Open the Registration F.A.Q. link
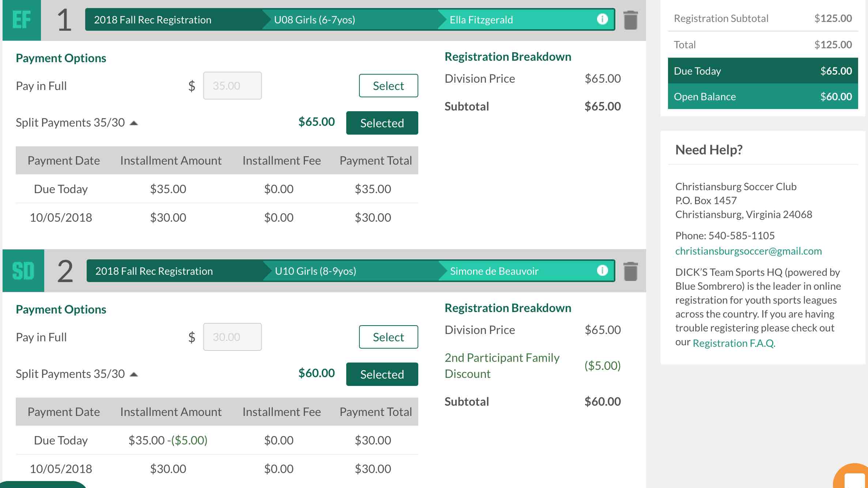This screenshot has height=488, width=868. click(x=734, y=343)
